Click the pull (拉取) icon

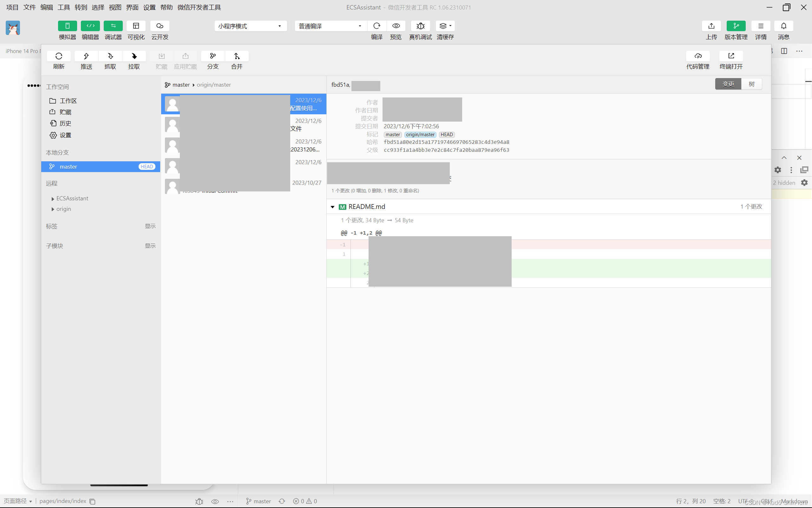tap(134, 56)
